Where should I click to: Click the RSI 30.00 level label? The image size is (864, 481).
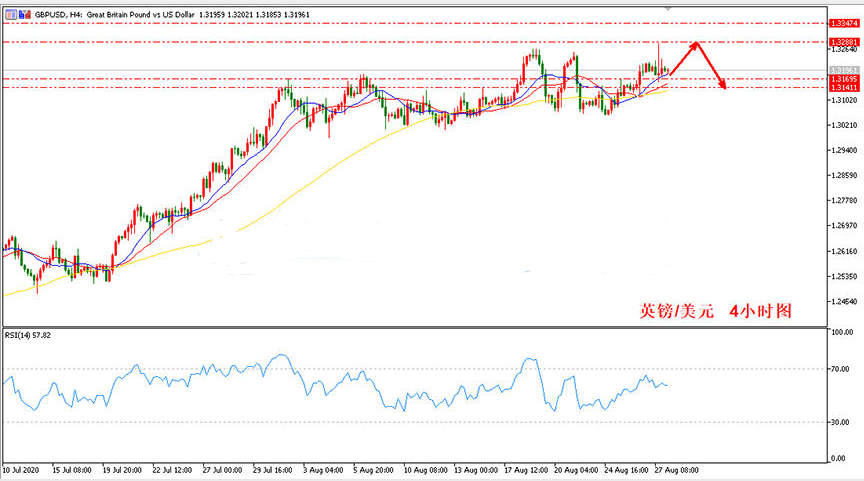tap(840, 422)
